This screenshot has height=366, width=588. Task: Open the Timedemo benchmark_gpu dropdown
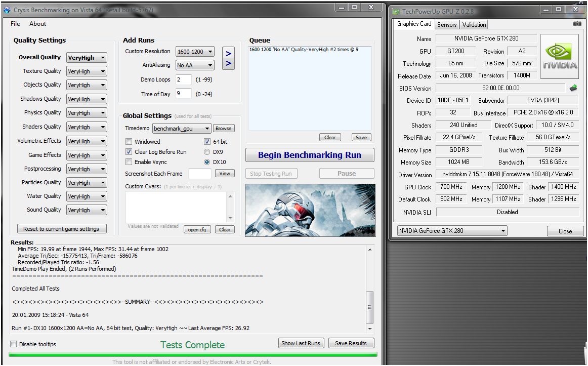(x=182, y=129)
